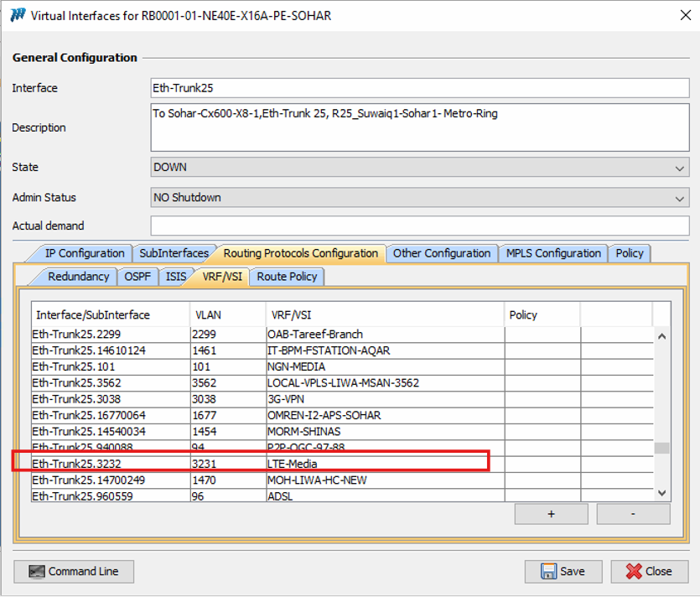
Task: Click the table scrollbar down arrow
Action: (661, 493)
